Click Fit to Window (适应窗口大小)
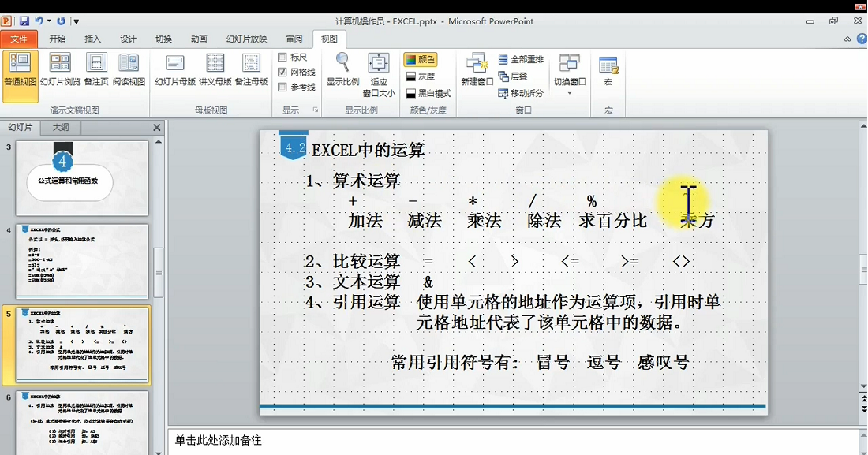The image size is (868, 455). point(379,75)
